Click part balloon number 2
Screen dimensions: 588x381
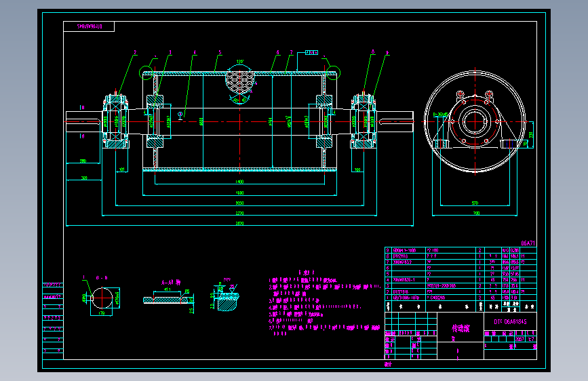[136, 52]
